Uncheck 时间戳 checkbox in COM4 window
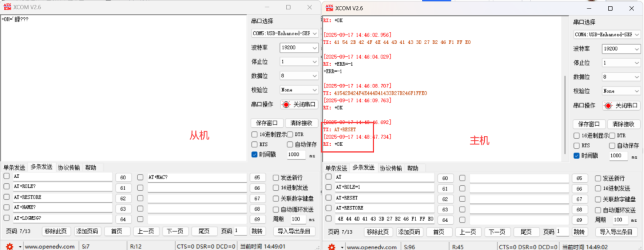Screen dimensions: 644x250 click(576, 156)
